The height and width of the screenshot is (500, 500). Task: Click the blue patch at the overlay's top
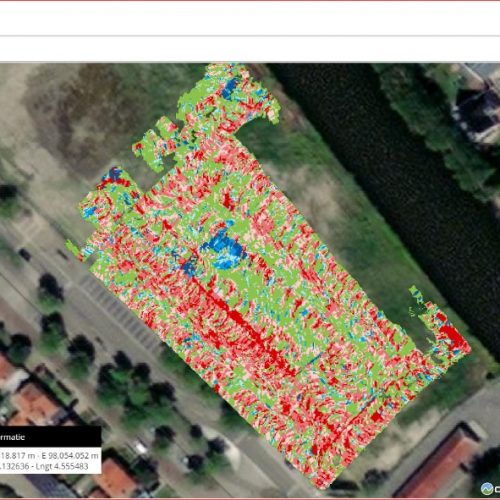coord(230,88)
